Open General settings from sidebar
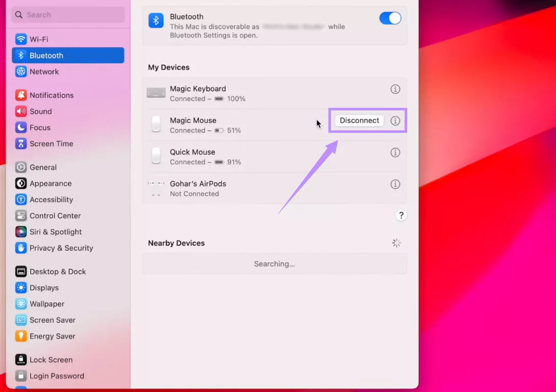The height and width of the screenshot is (392, 556). [20, 167]
